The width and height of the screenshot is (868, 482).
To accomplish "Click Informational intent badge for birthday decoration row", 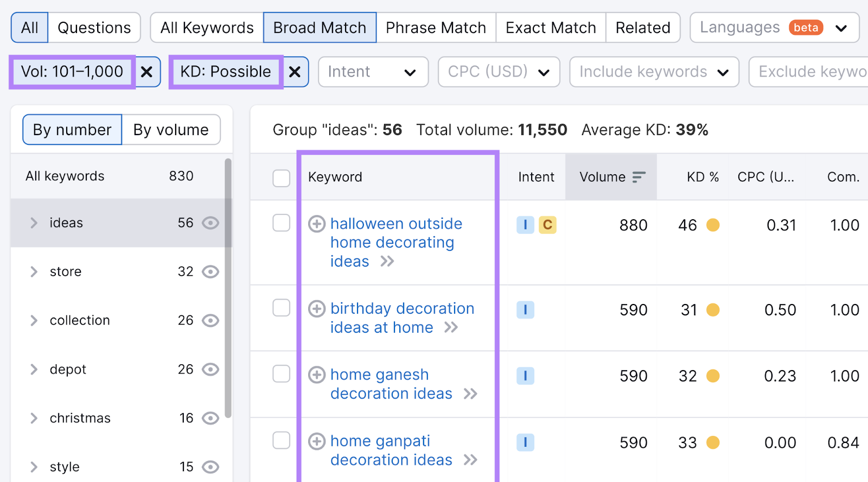I will 525,310.
